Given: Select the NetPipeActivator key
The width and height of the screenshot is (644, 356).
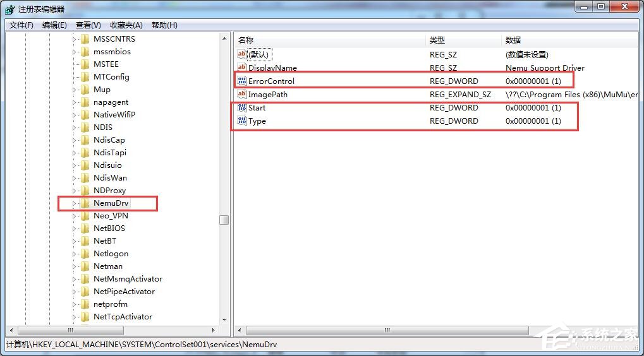Looking at the screenshot, I should [x=124, y=292].
